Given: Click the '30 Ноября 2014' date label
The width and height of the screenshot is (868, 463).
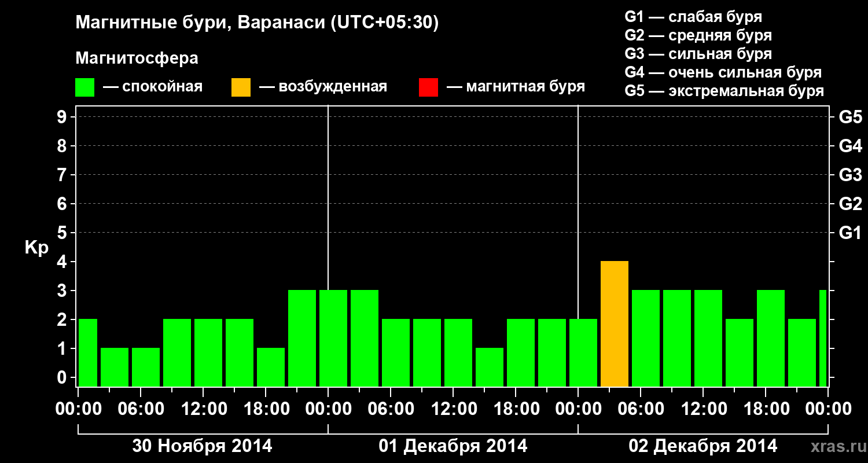Looking at the screenshot, I should (x=202, y=446).
